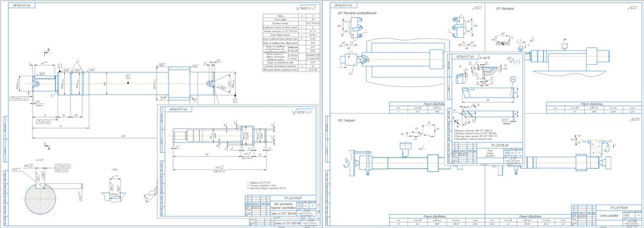Image resolution: width=644 pixels, height=228 pixels.
Task: Click the 010 turning operation heading
Action: tap(347, 120)
